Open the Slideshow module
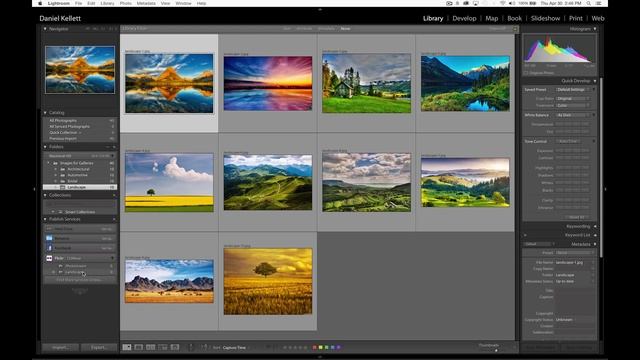 point(545,18)
